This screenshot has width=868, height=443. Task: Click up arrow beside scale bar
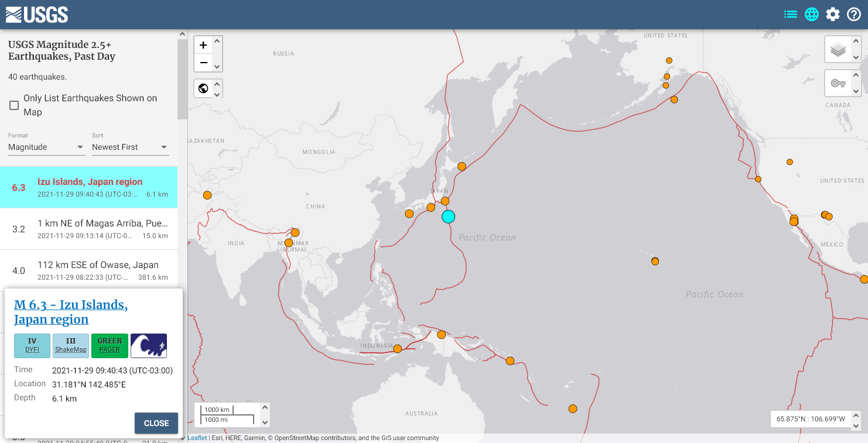(265, 407)
